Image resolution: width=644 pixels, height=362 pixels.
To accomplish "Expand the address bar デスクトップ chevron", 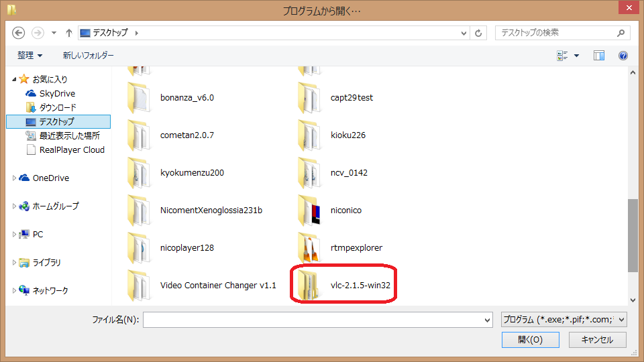I will pos(136,33).
